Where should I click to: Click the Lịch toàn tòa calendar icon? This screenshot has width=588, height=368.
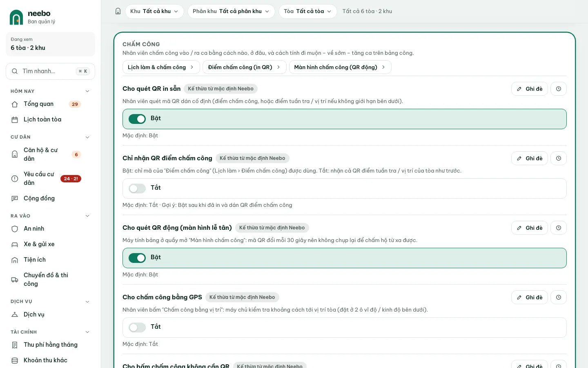[15, 120]
